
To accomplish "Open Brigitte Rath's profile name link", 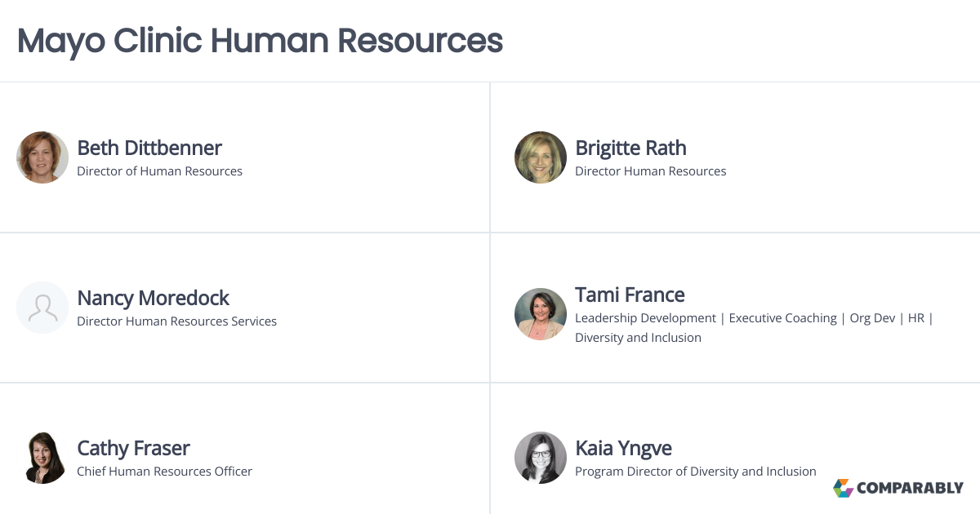I will pos(631,148).
